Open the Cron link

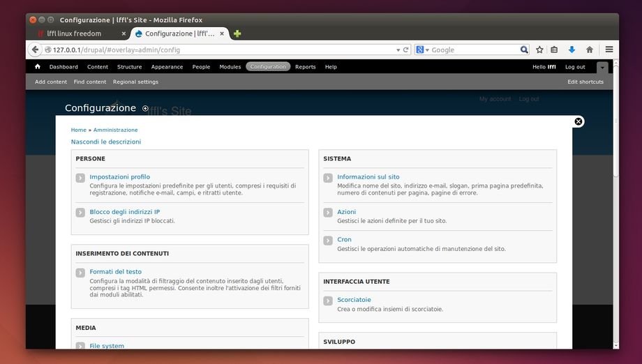click(x=344, y=240)
